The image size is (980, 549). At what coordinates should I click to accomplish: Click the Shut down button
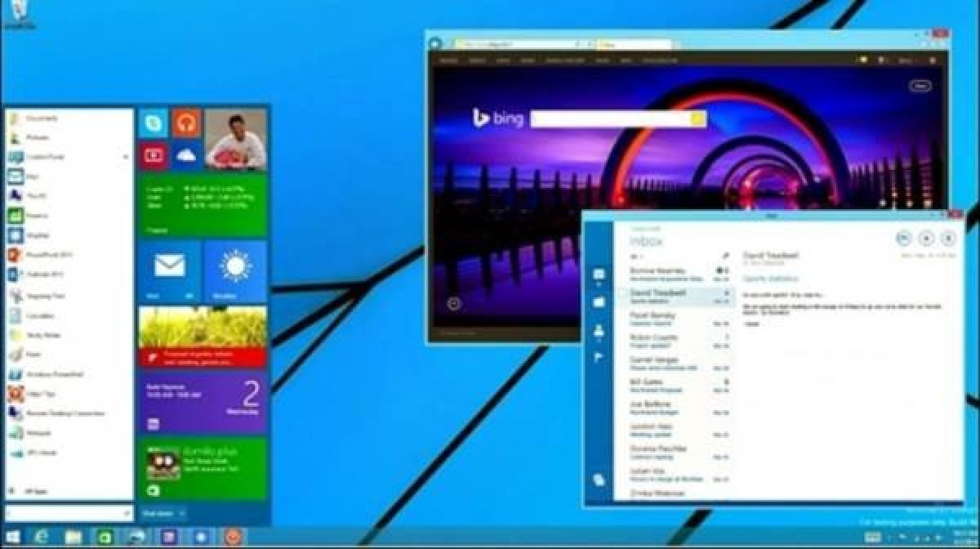[157, 513]
